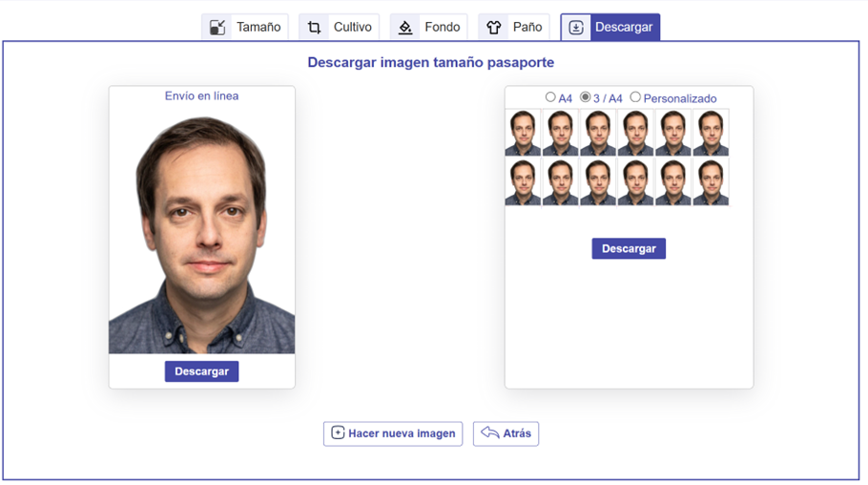Download the Envío en línea photo
The image size is (868, 485).
[x=201, y=371]
